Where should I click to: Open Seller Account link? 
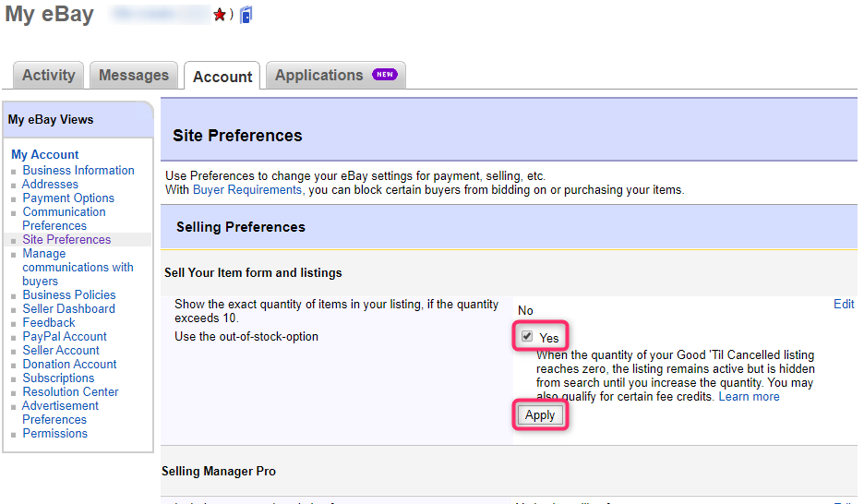click(61, 351)
